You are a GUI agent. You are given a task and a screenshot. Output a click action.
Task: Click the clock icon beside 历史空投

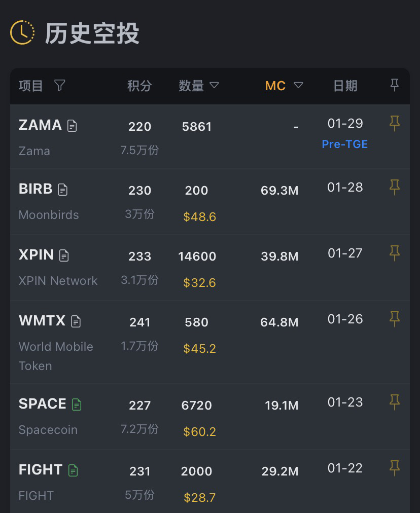coord(22,33)
